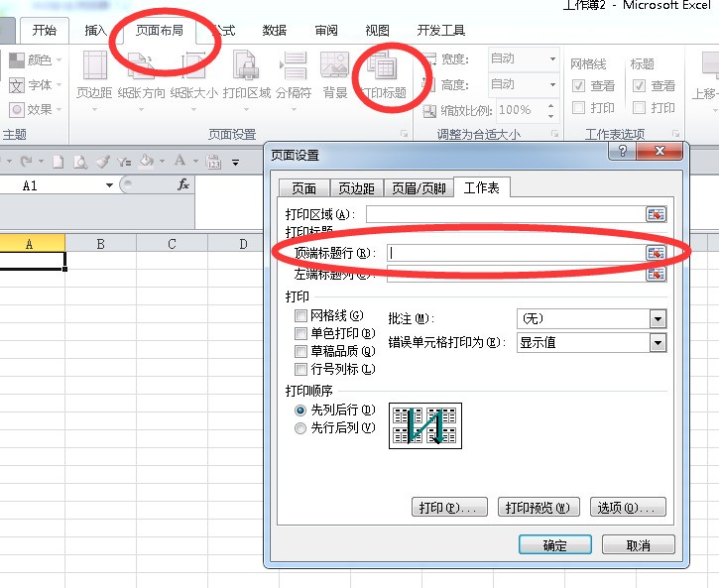Enable 网格线(G) checkbox in dialog
The height and width of the screenshot is (588, 719).
tap(300, 315)
